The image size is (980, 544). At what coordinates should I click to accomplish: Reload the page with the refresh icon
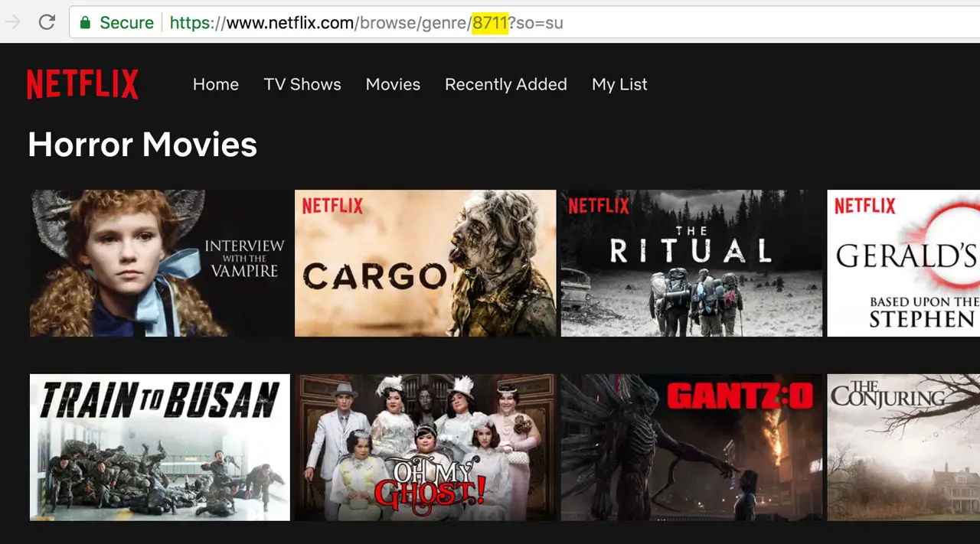point(47,22)
